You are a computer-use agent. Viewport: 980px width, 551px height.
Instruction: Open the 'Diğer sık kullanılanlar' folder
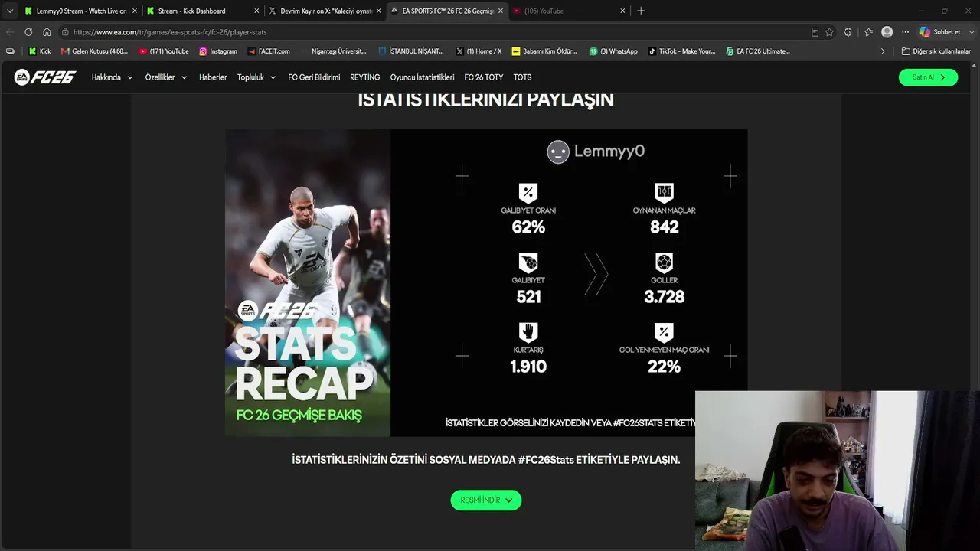coord(936,51)
